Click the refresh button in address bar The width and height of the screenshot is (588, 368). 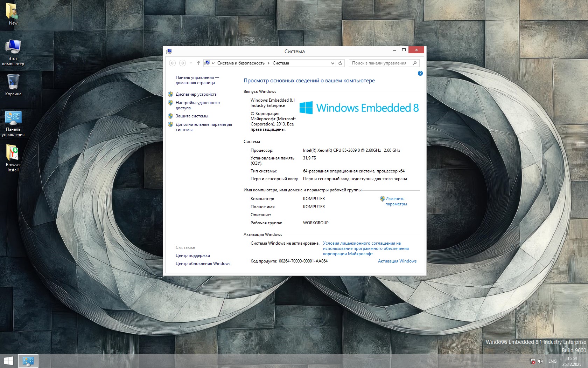(x=340, y=63)
